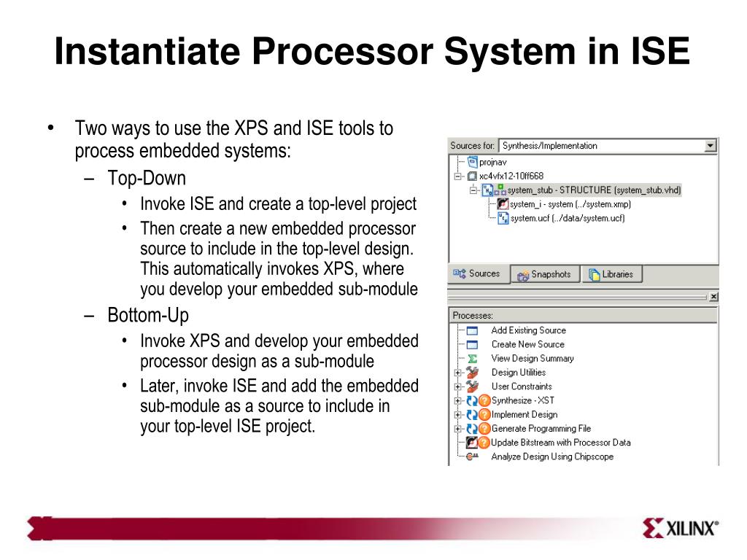
Task: Click the system_i XMP processor icon
Action: (503, 204)
